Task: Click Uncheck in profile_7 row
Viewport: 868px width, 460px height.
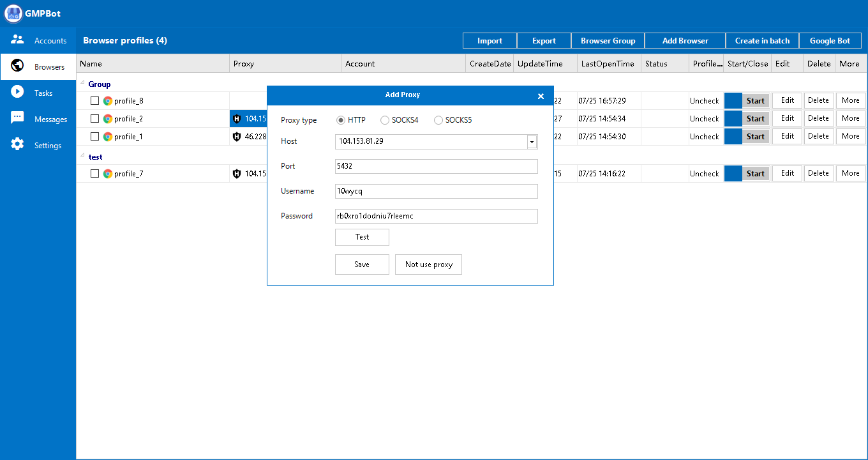Action: coord(705,174)
